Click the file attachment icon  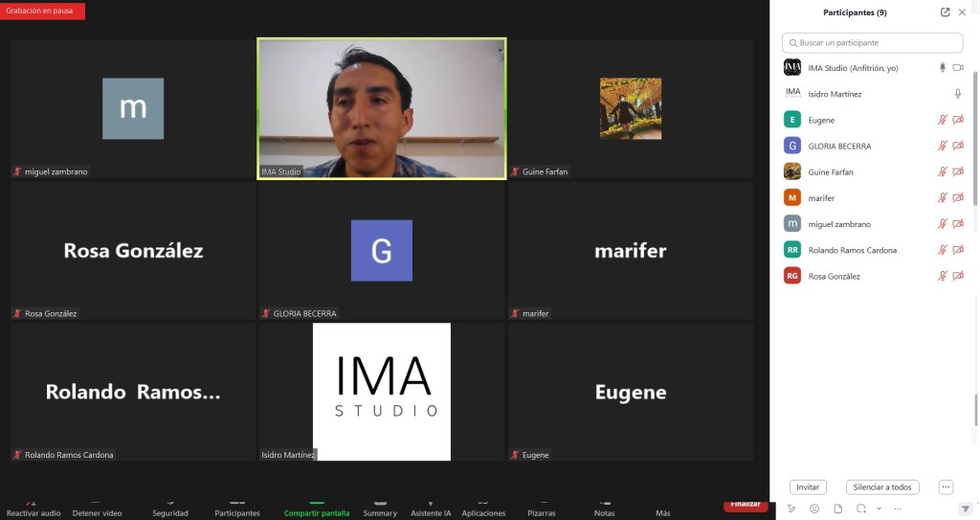(838, 509)
